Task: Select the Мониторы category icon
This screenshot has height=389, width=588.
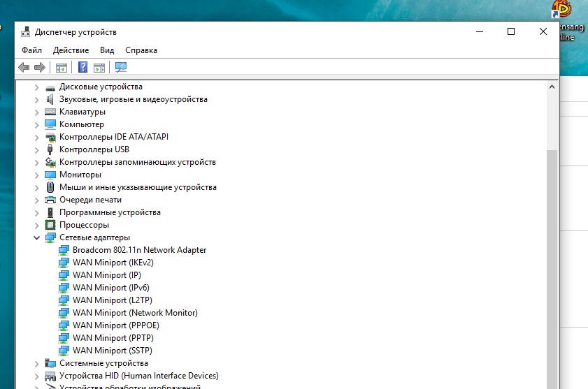Action: tap(50, 175)
